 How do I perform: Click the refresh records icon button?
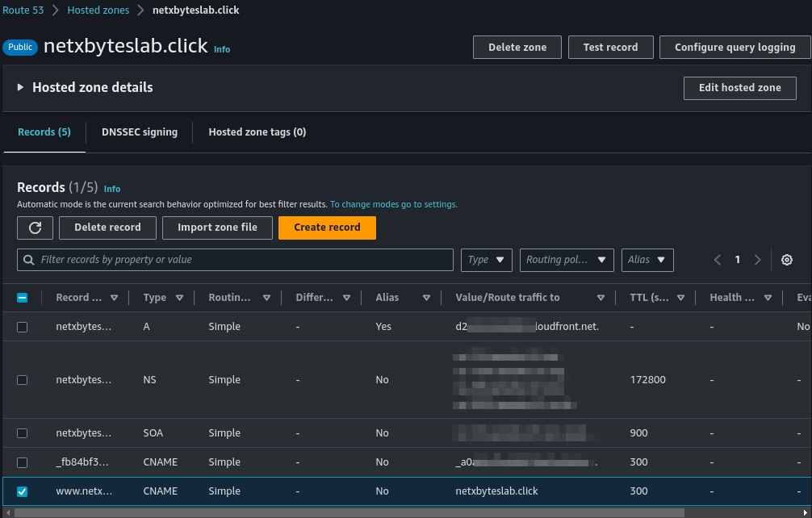tap(35, 228)
